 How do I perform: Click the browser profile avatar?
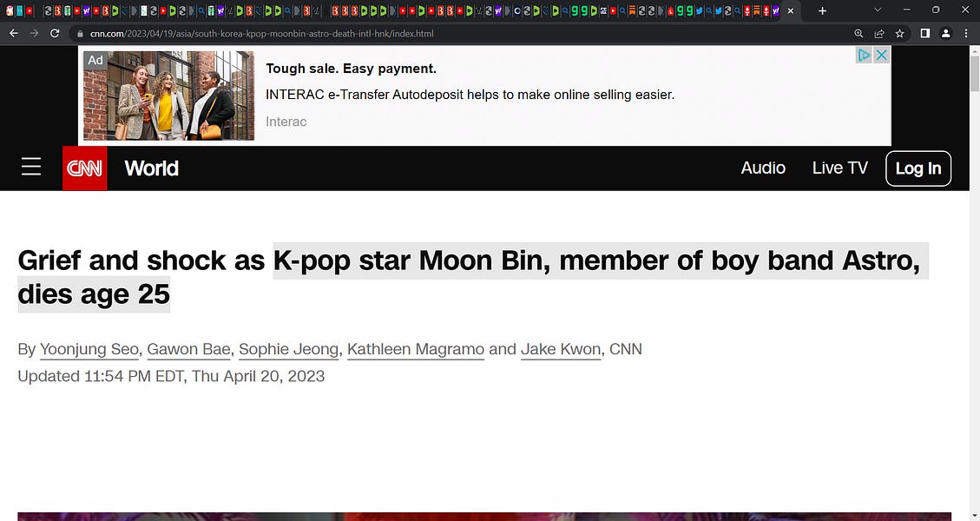click(x=945, y=33)
